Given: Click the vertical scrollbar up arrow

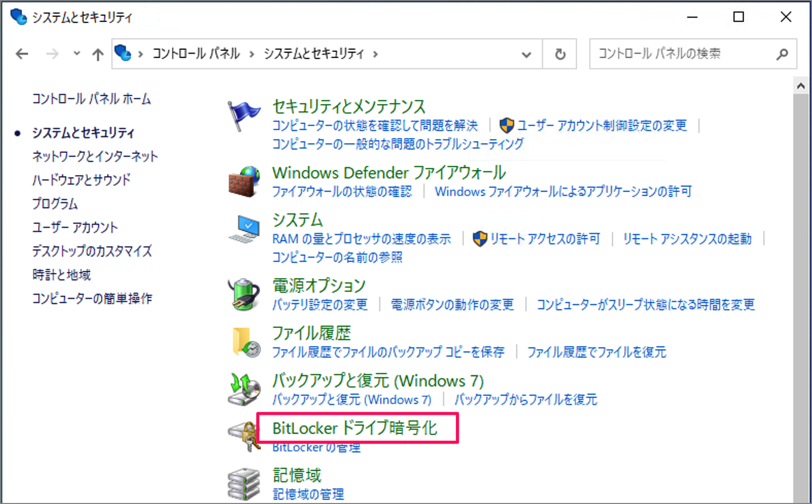Looking at the screenshot, I should coord(801,86).
